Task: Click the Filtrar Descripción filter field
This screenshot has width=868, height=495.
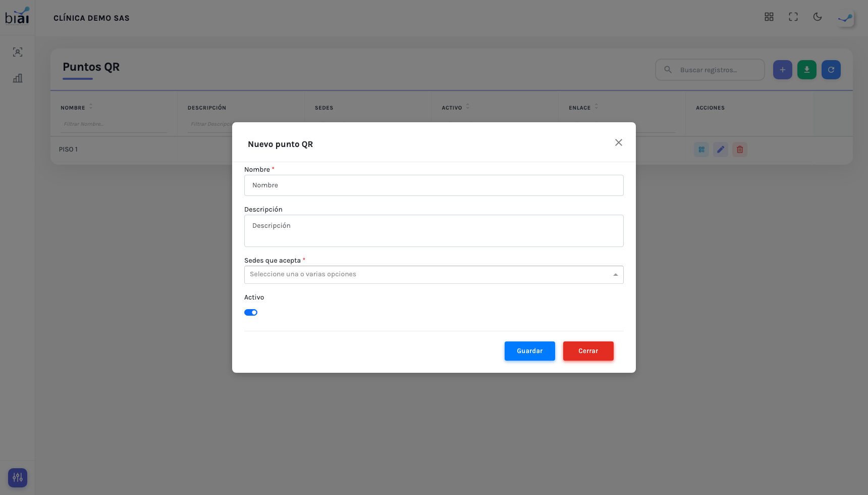Action: coord(210,124)
